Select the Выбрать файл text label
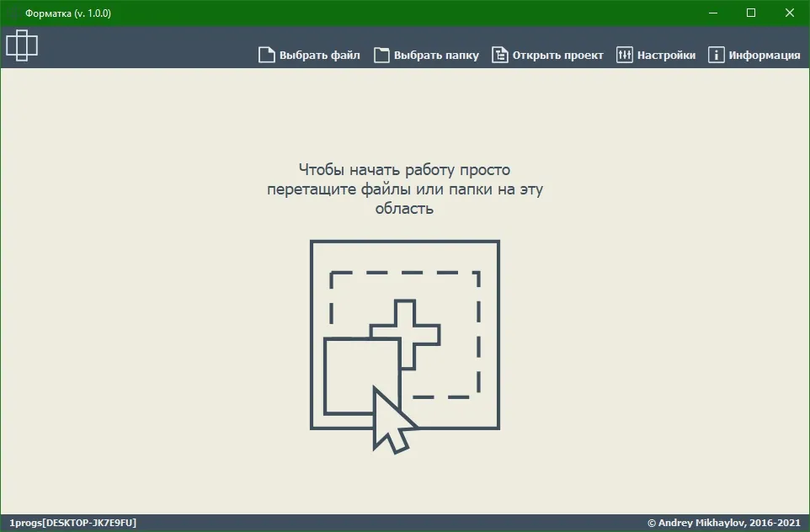 (320, 56)
